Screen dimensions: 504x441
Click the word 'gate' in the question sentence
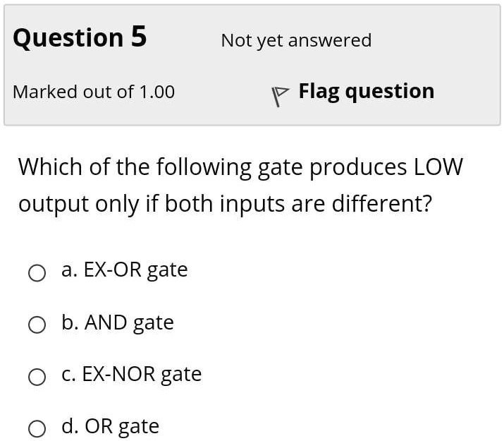281,168
